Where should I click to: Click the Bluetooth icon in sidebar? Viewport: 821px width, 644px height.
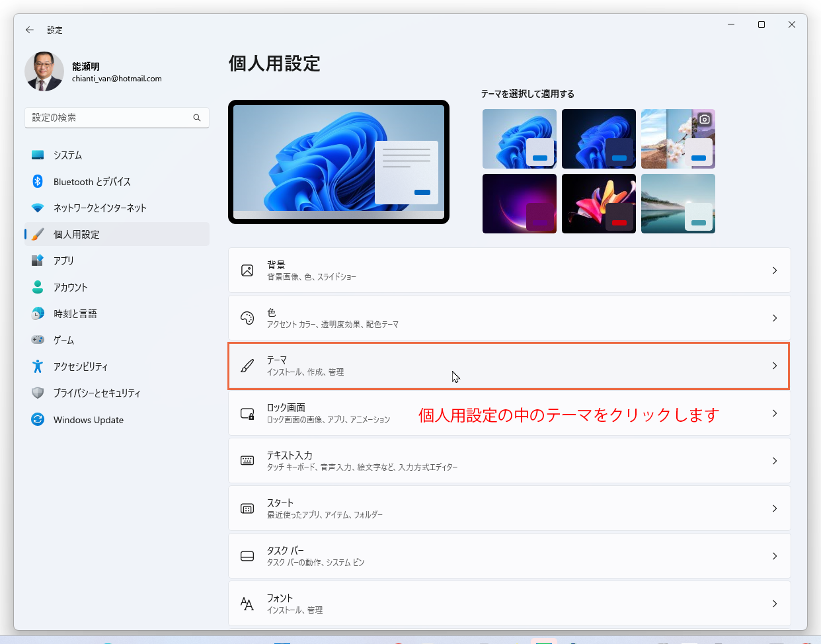pos(38,181)
